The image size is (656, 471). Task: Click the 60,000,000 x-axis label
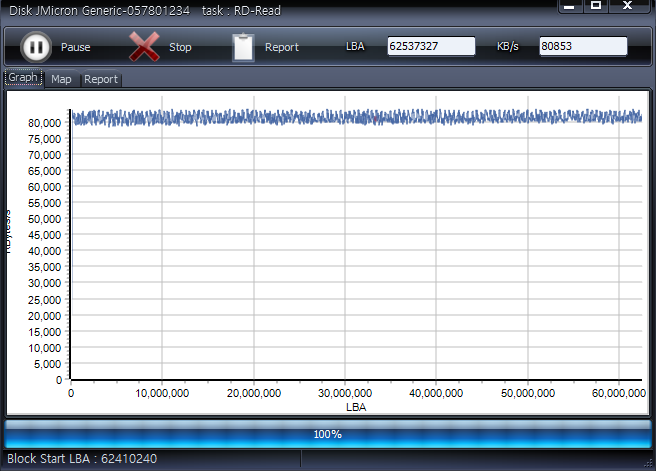[x=619, y=393]
